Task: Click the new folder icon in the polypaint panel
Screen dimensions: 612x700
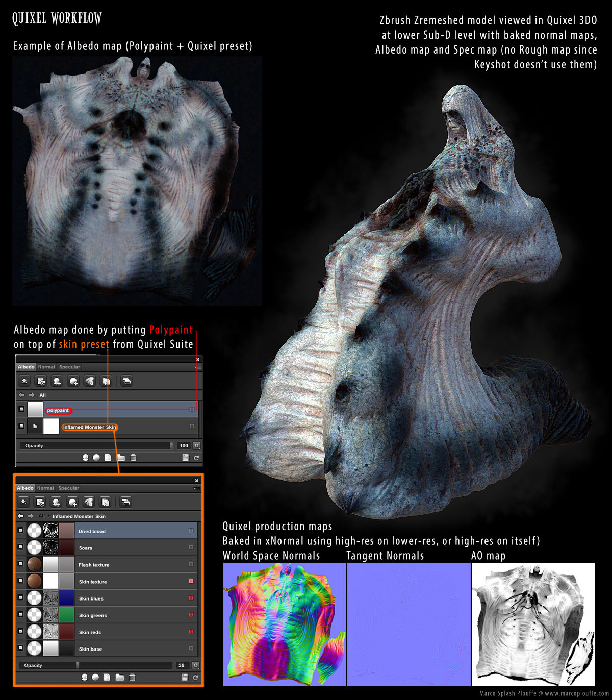Action: tap(120, 458)
